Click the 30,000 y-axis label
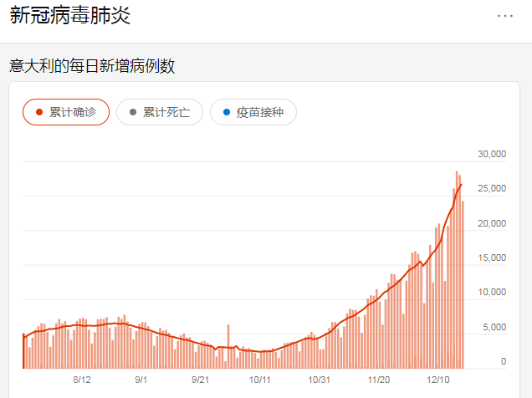Viewport: 532px width, 398px height. (x=492, y=154)
